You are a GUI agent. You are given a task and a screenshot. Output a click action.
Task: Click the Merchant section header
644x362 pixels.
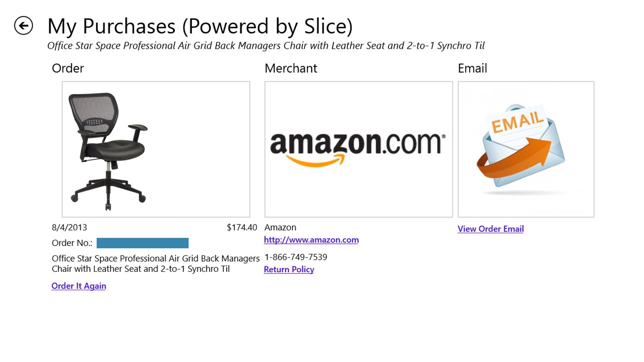pos(290,68)
